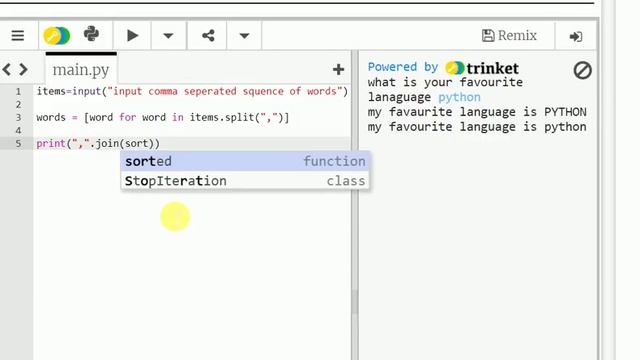Choose 'StopIteration' class autocomplete suggestion
The image size is (640, 360).
coord(245,181)
